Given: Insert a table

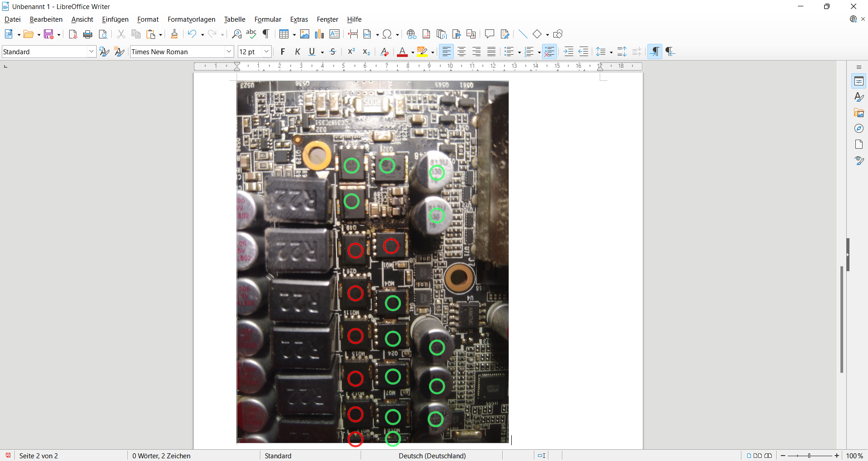Looking at the screenshot, I should click(284, 34).
